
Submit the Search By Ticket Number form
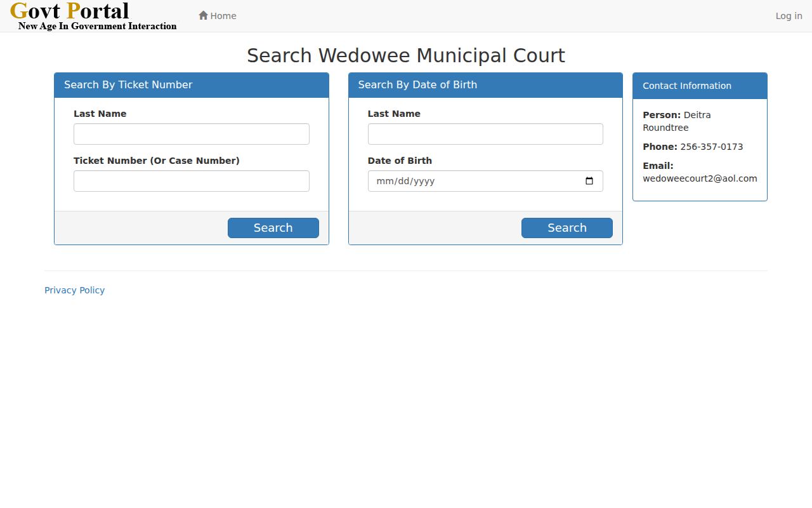(273, 228)
